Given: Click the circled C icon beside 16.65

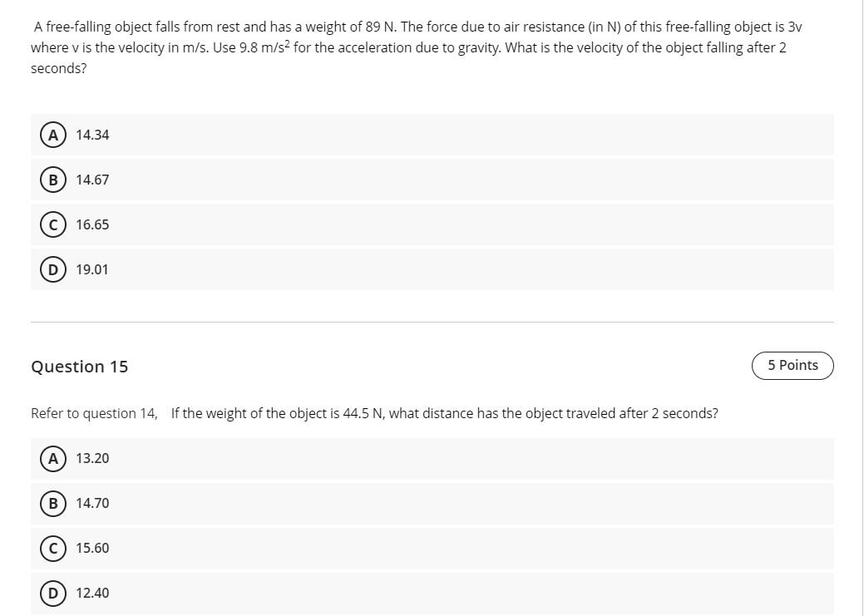Looking at the screenshot, I should 53,224.
